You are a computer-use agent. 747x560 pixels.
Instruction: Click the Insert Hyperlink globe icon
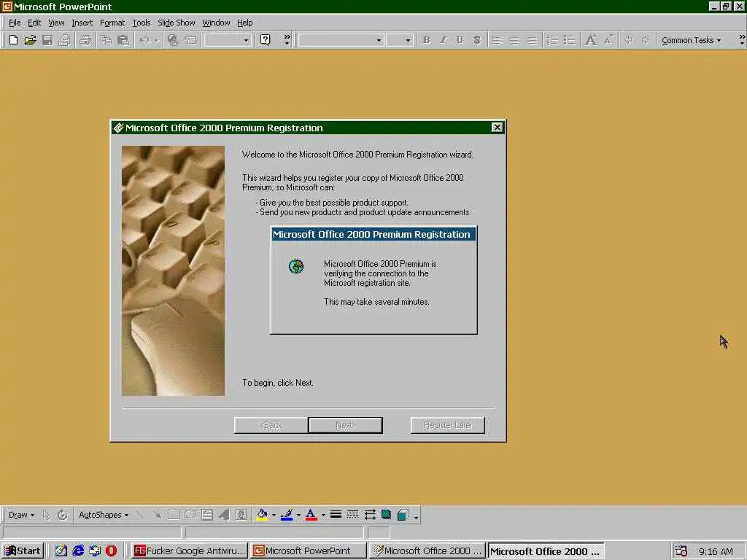(174, 40)
